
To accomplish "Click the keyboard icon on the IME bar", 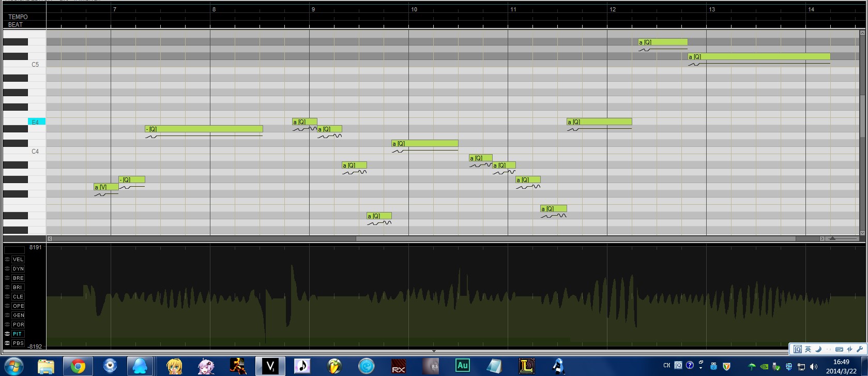I will coord(839,349).
